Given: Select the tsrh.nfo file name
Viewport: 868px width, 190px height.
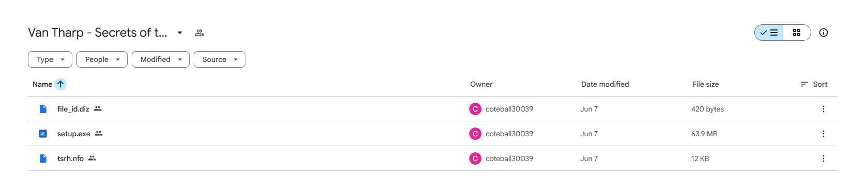Looking at the screenshot, I should click(70, 159).
